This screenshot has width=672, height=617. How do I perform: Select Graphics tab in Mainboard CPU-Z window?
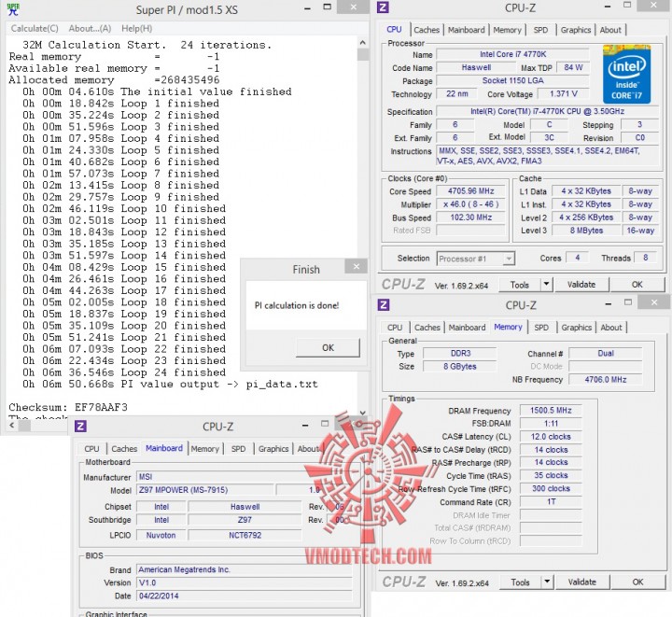click(x=273, y=449)
